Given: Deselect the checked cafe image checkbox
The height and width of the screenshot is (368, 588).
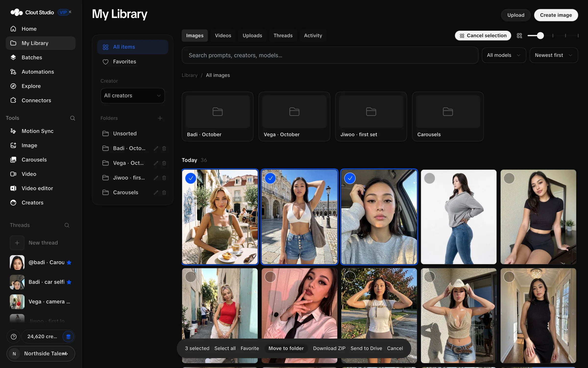Looking at the screenshot, I should 191,178.
